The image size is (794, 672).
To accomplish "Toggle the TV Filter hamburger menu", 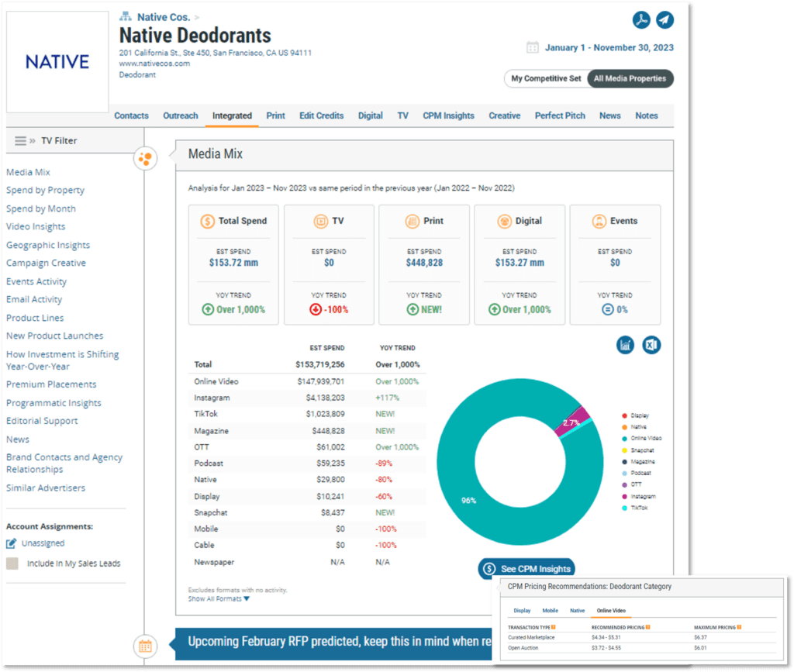I will [20, 140].
